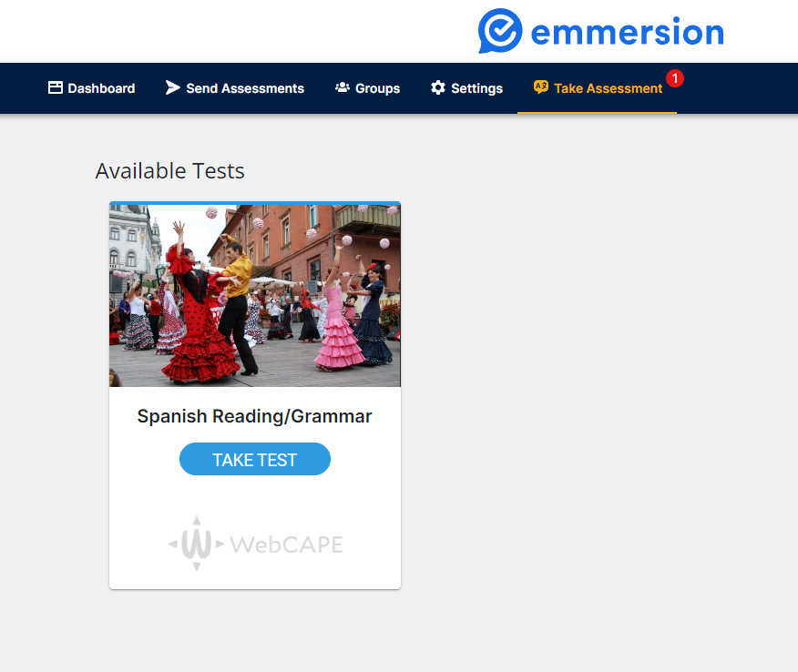Click the emmersion checkmark logo icon
The width and height of the screenshot is (798, 672).
pos(500,31)
